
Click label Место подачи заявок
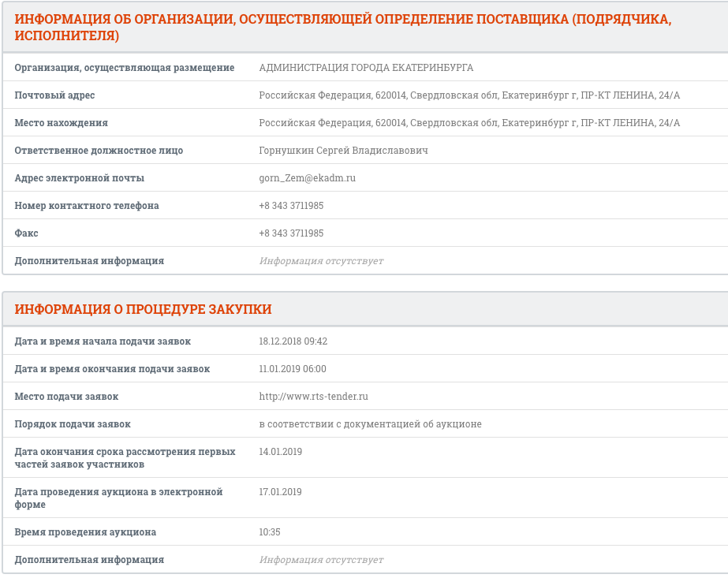pyautogui.click(x=66, y=397)
